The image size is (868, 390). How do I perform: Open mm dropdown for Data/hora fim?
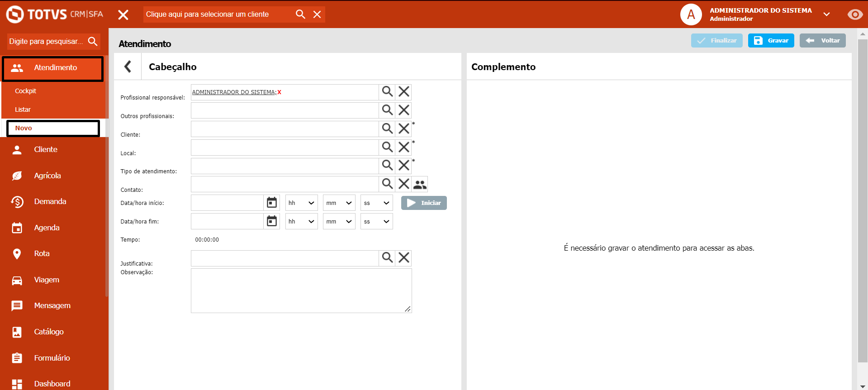339,221
